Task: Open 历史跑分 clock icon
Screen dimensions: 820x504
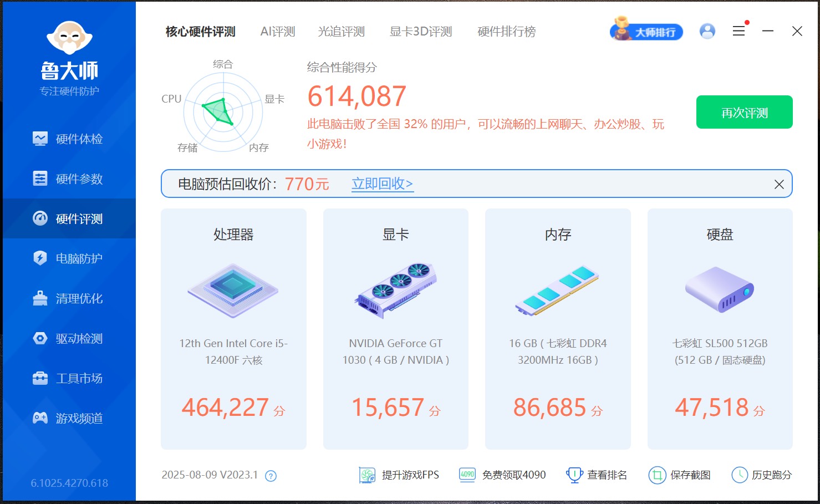Action: (740, 475)
